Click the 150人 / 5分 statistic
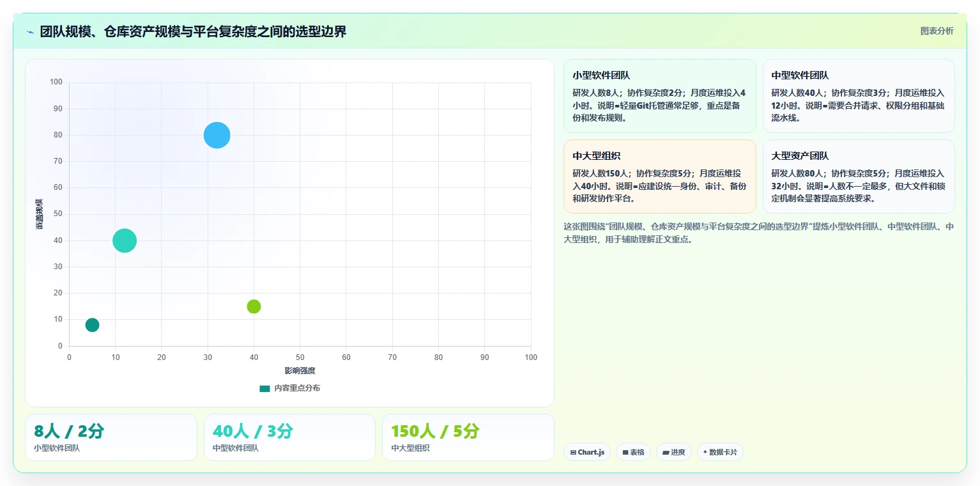980x486 pixels. (435, 432)
